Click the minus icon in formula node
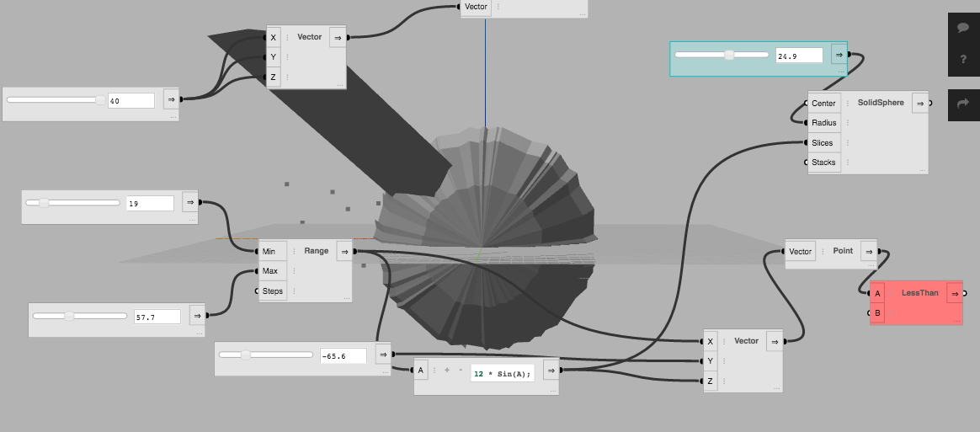The height and width of the screenshot is (432, 980). [x=461, y=371]
